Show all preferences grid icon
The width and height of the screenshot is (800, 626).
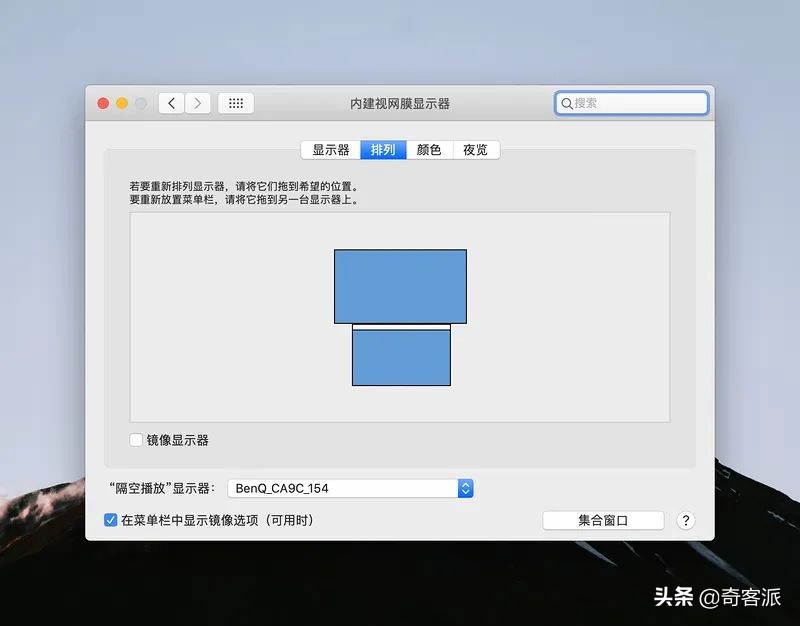[236, 104]
